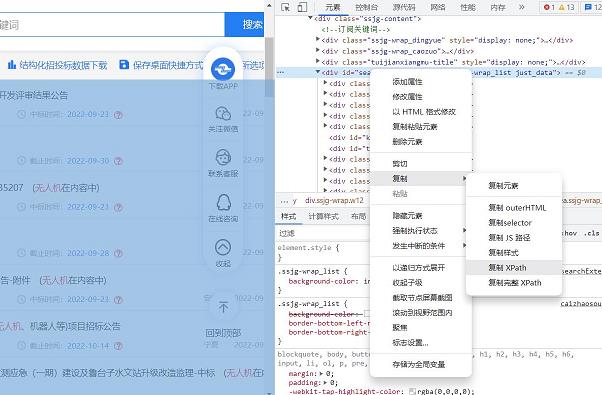Select 复制元素 in the submenu
The width and height of the screenshot is (602, 395).
pos(503,186)
